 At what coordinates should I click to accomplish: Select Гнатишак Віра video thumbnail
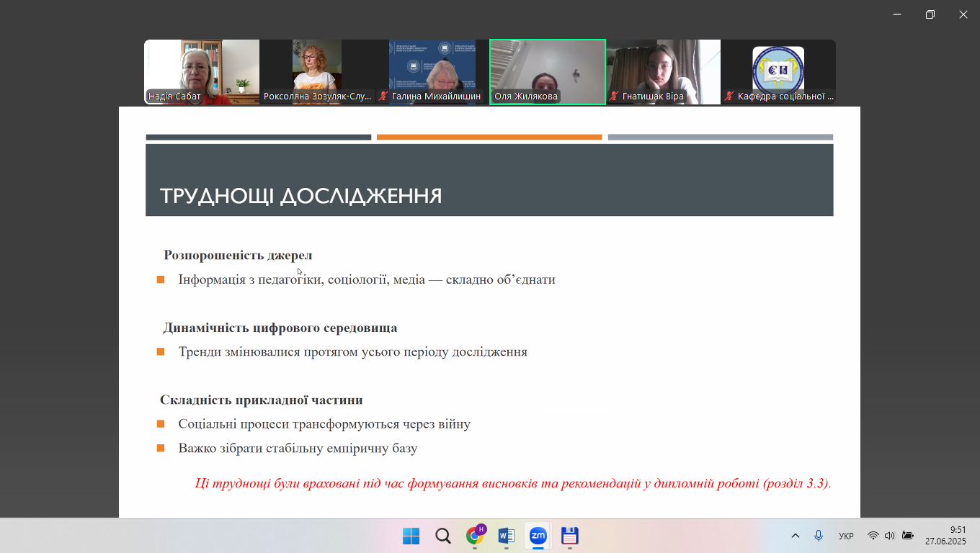663,72
